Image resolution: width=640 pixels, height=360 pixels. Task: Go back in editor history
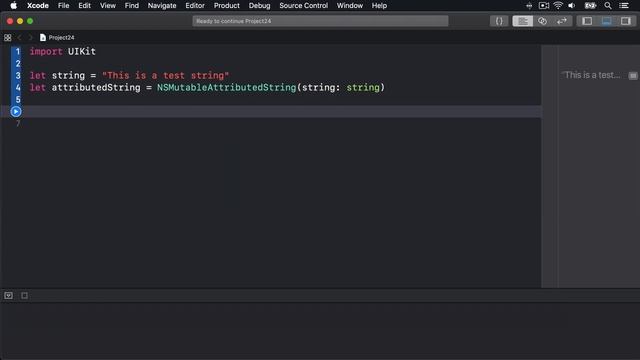[19, 38]
